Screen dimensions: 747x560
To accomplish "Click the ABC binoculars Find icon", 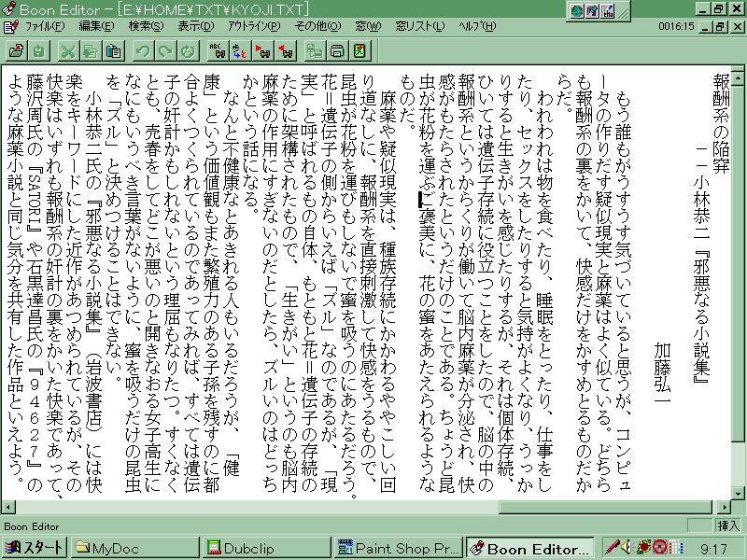I will [217, 50].
